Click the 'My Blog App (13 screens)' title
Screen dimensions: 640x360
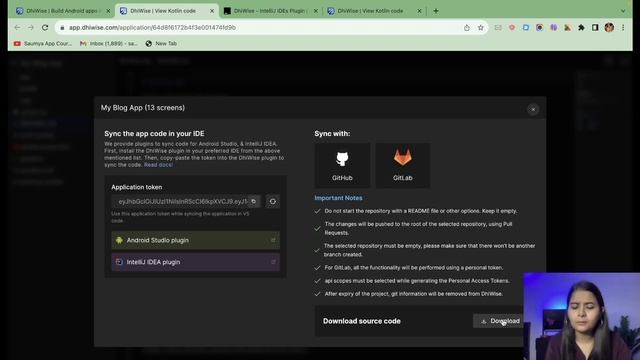coord(143,108)
